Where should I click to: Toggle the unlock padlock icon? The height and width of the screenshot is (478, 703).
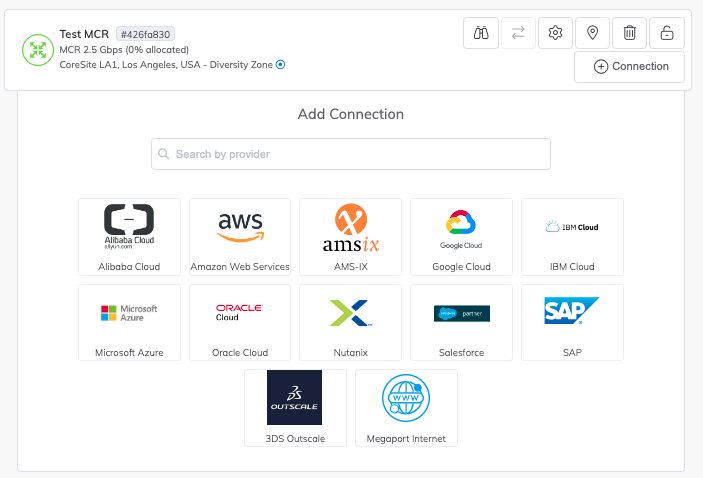tap(666, 33)
